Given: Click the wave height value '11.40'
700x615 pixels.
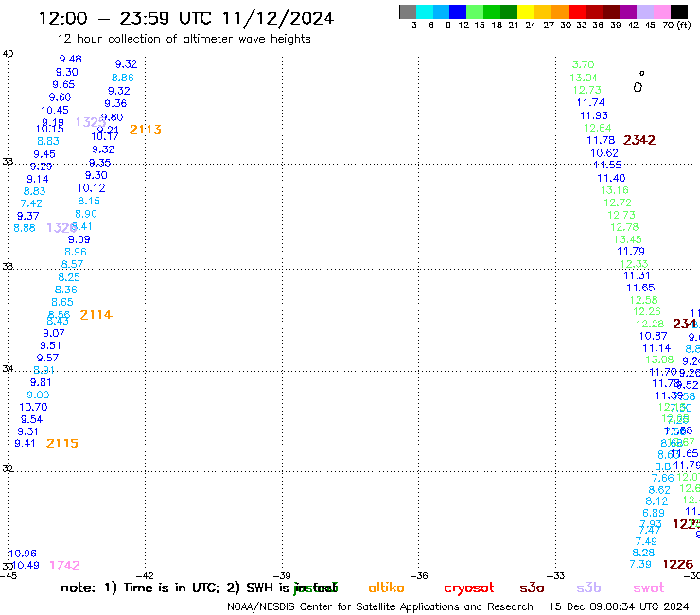Looking at the screenshot, I should [611, 178].
